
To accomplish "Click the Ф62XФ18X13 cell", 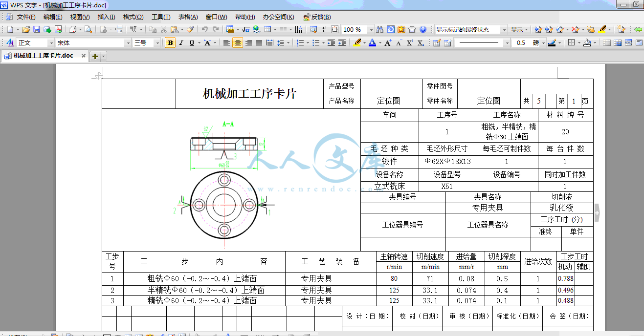I will click(447, 161).
